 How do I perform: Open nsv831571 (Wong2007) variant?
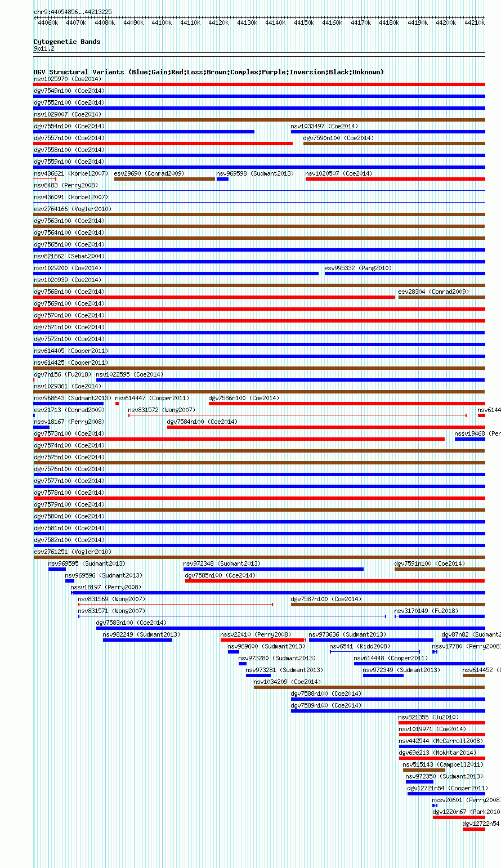point(111,611)
